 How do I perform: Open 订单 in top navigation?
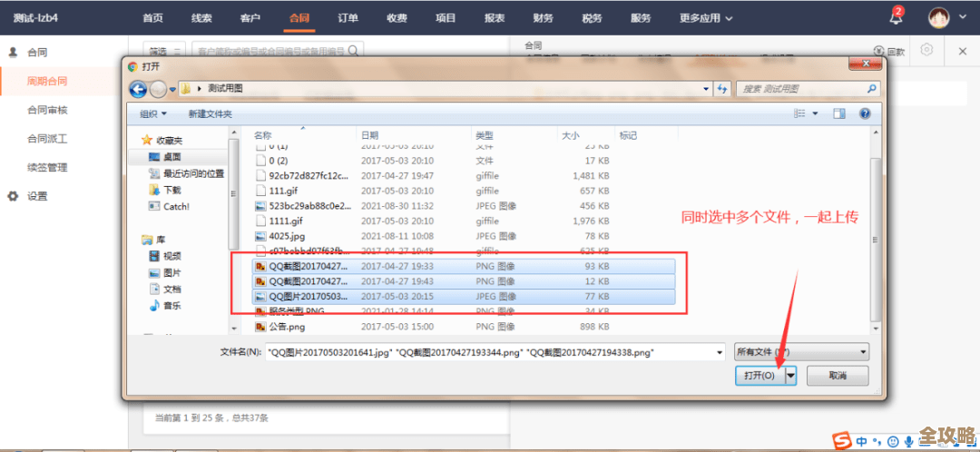pos(348,18)
